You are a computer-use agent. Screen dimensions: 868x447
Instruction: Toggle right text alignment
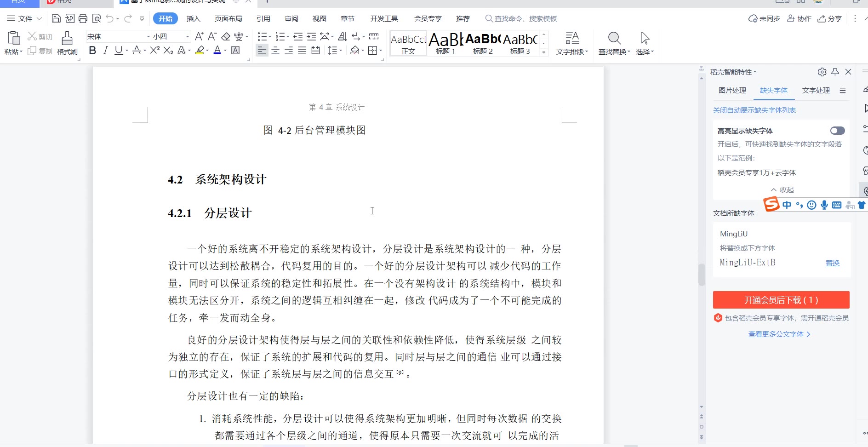pos(289,50)
